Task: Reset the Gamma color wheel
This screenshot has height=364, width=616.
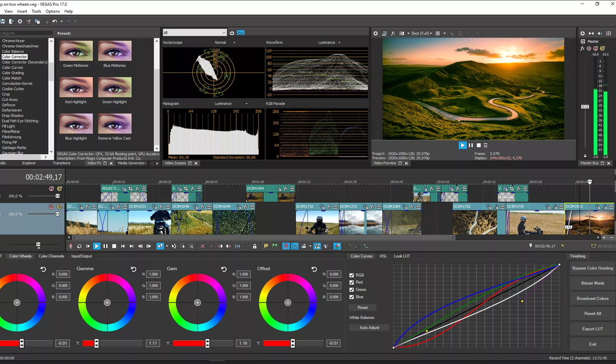Action: point(133,269)
